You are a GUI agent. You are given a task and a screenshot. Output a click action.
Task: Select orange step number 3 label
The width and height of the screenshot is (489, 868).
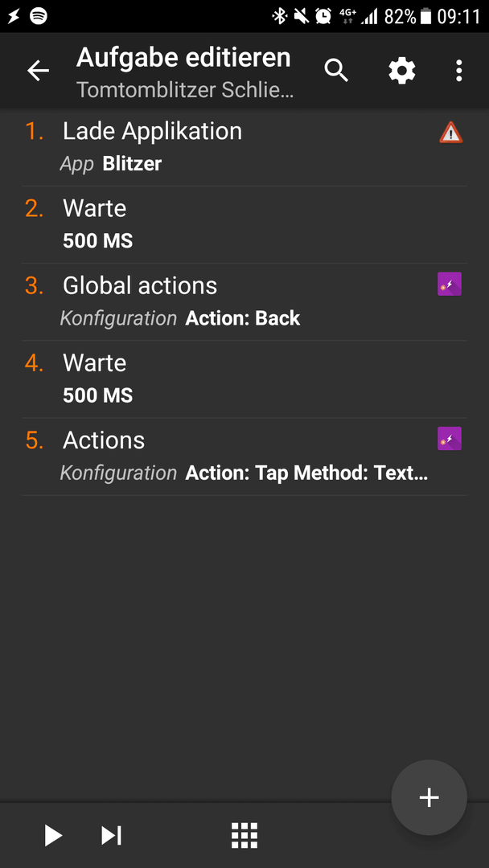click(35, 285)
